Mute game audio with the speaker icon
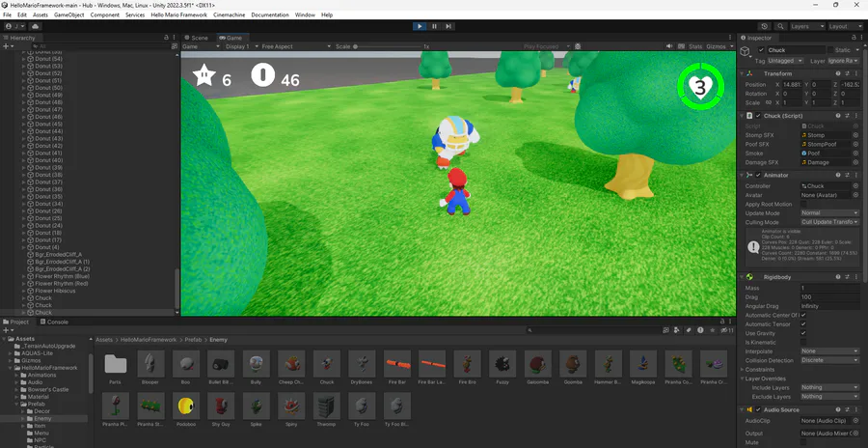This screenshot has height=448, width=868. (668, 46)
